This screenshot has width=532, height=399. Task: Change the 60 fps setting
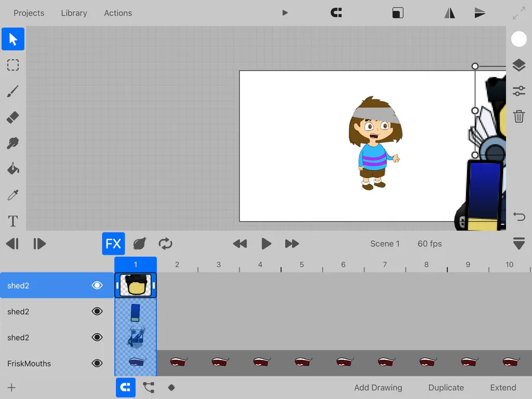pyautogui.click(x=430, y=244)
